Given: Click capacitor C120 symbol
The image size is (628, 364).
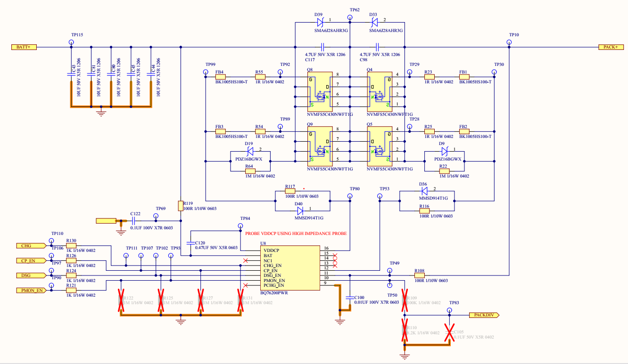Looking at the screenshot, I should pos(190,243).
